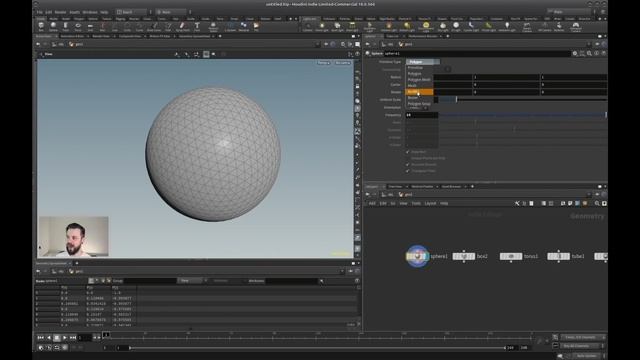Click the play forward button in the playbar

pyautogui.click(x=64, y=338)
